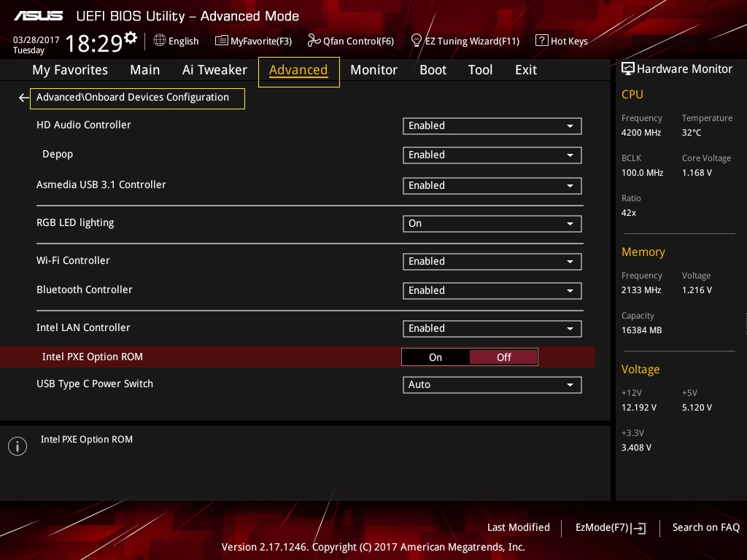Set Intel PXE Option ROM to On
Image resolution: width=747 pixels, height=560 pixels.
436,357
